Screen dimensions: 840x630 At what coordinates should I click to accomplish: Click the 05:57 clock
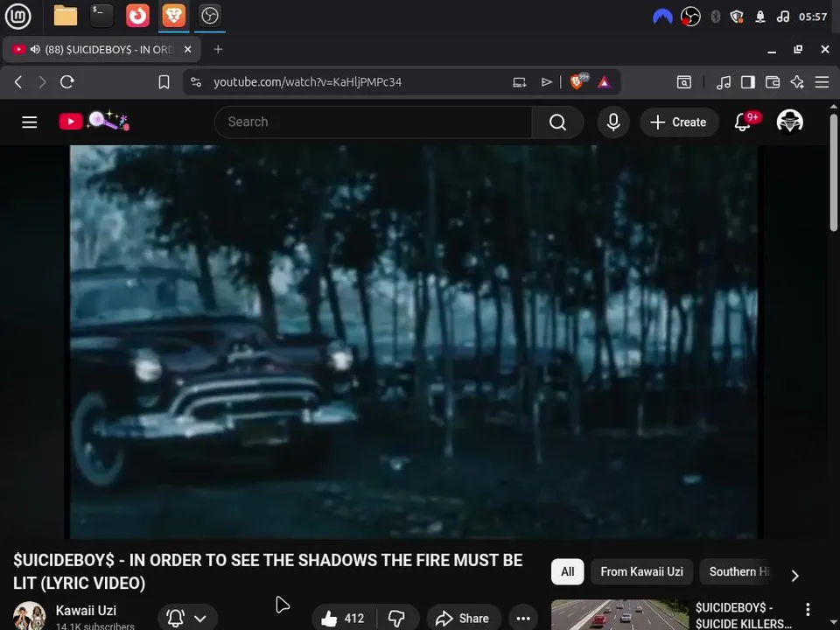pos(813,17)
